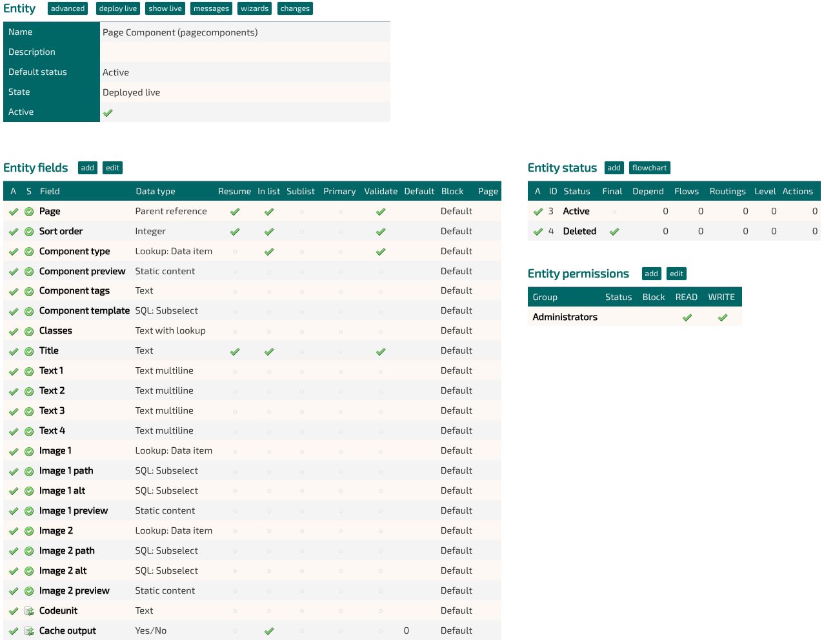The image size is (824, 644).
Task: Open the entity messages
Action: pos(211,8)
